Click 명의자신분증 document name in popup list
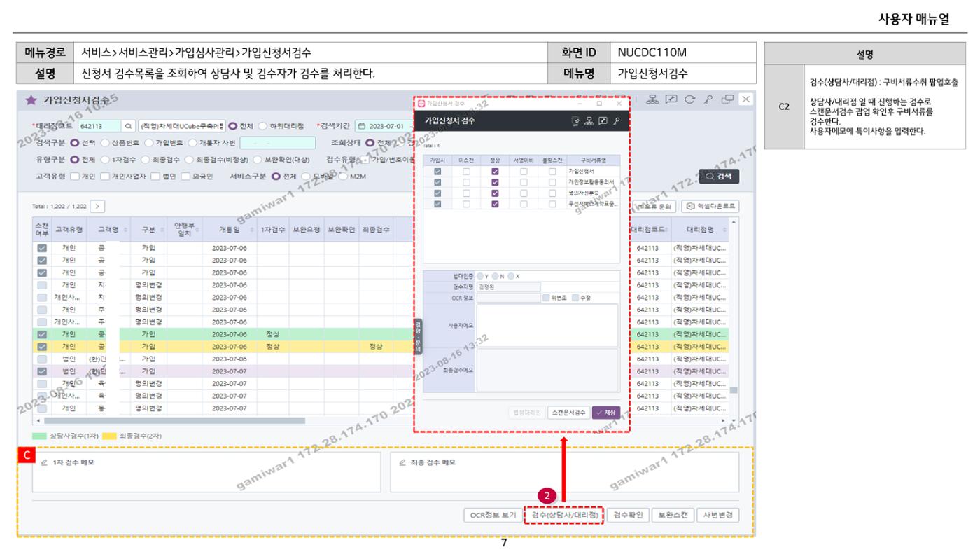The width and height of the screenshot is (980, 552). [x=582, y=193]
